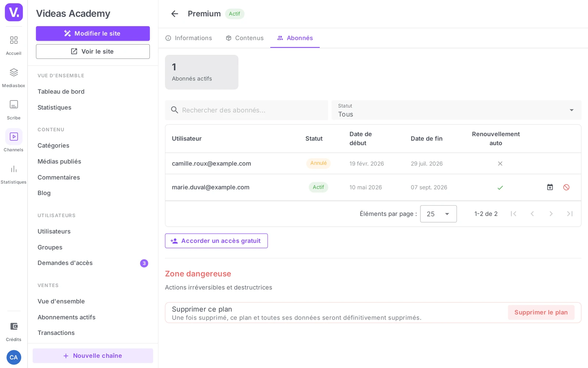
Task: Open Catégories in the sidebar
Action: (53, 146)
